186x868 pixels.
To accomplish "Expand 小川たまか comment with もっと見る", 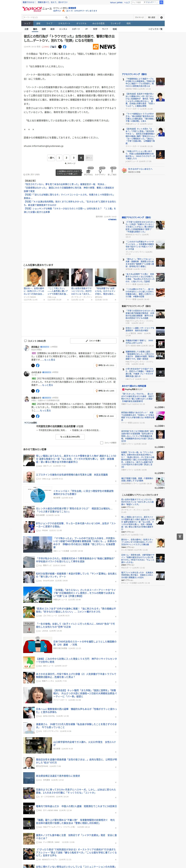I will 48,385.
